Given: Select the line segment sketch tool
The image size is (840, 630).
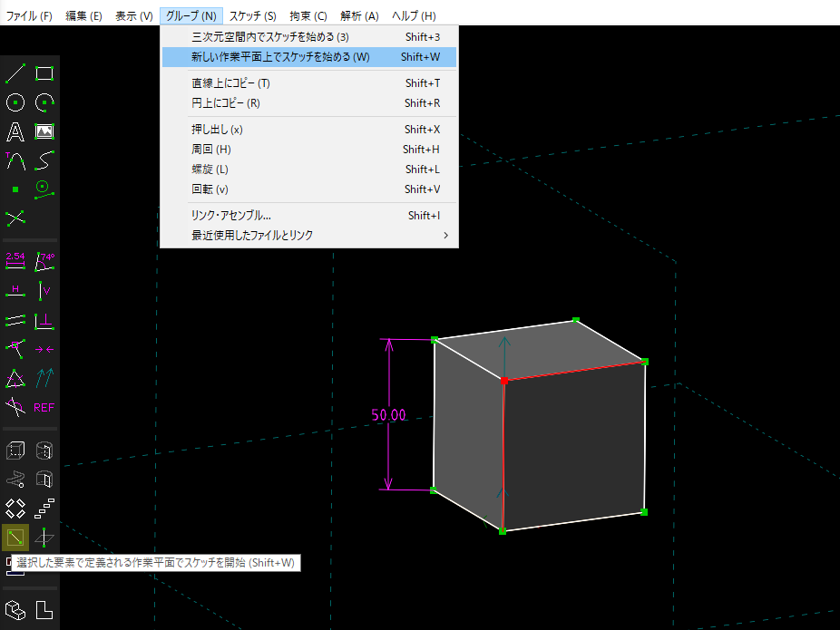Looking at the screenshot, I should (x=15, y=73).
